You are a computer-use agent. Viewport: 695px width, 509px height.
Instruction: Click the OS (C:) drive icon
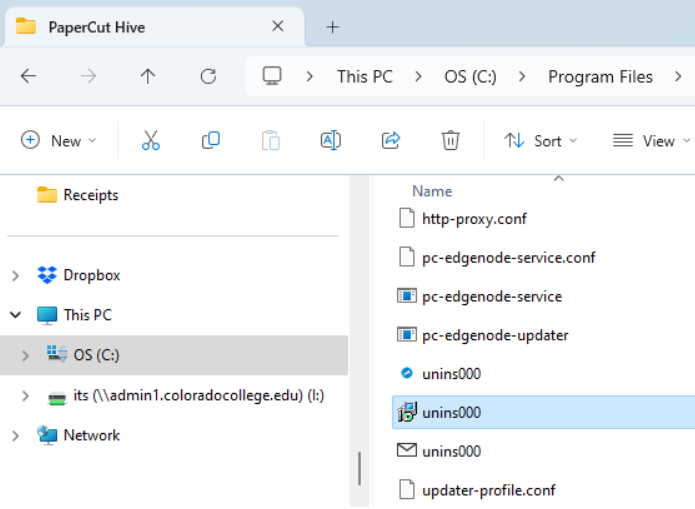coord(57,354)
